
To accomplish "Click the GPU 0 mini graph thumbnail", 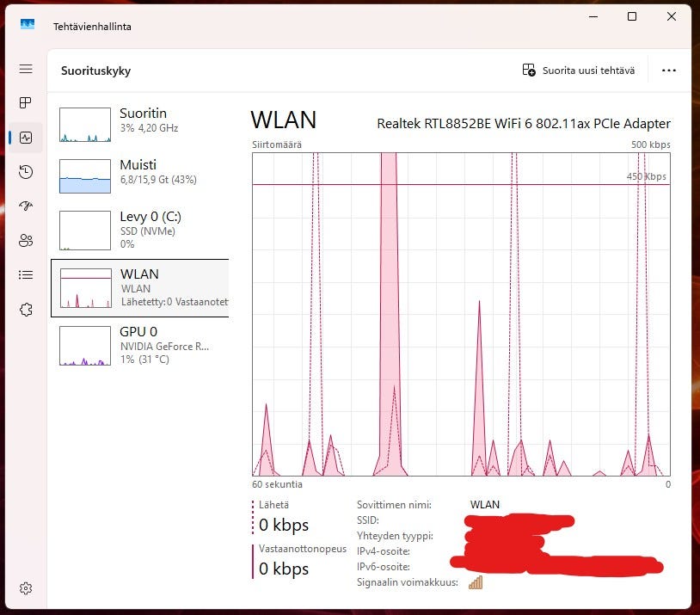I will (85, 346).
